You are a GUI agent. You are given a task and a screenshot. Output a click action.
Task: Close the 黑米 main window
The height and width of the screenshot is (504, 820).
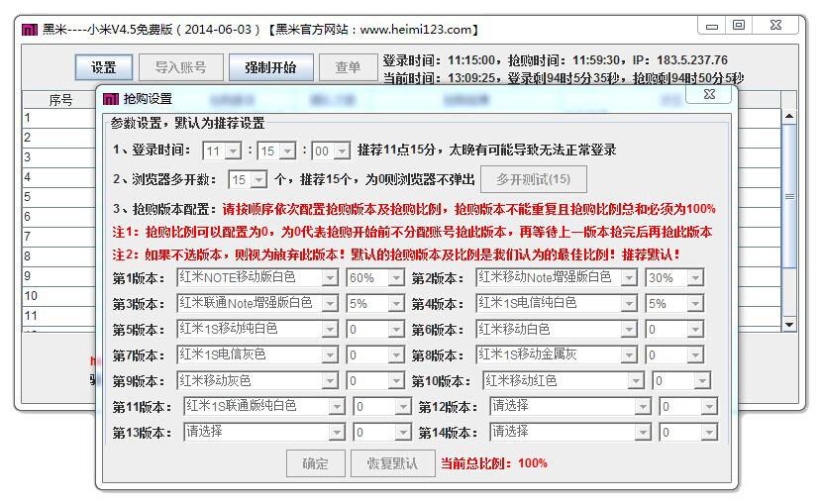coord(775,26)
